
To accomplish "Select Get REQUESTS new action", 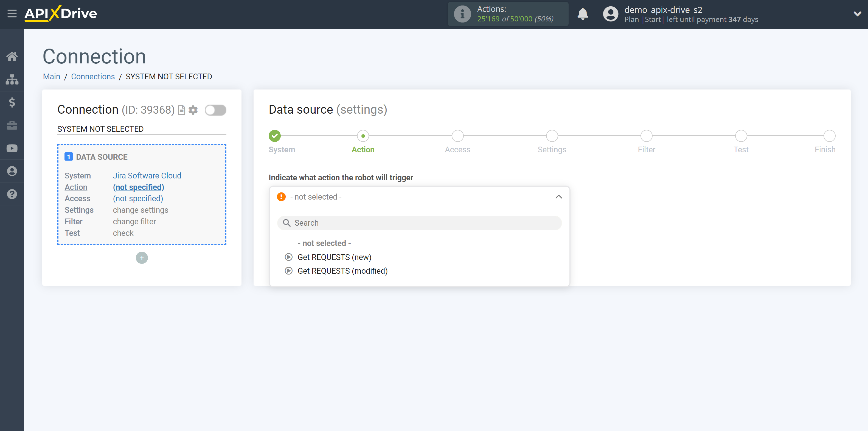I will click(x=334, y=257).
